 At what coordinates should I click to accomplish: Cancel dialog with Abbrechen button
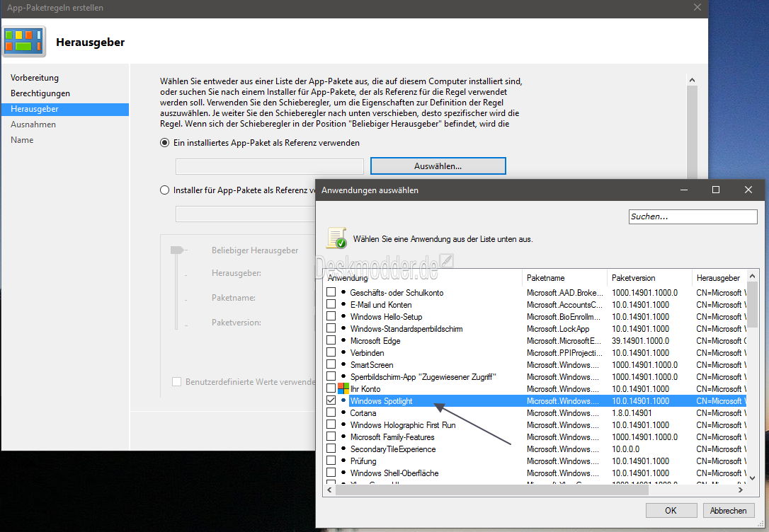[x=729, y=511]
